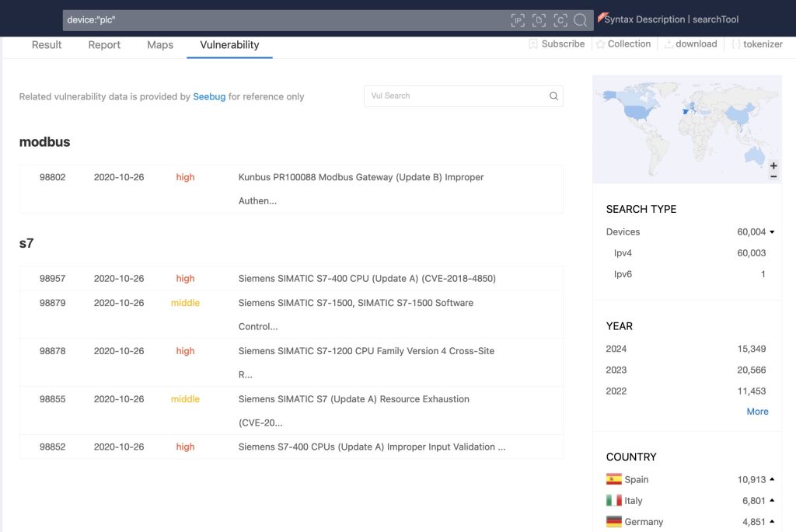The image size is (796, 532).
Task: Click the Collection button label
Action: point(629,44)
